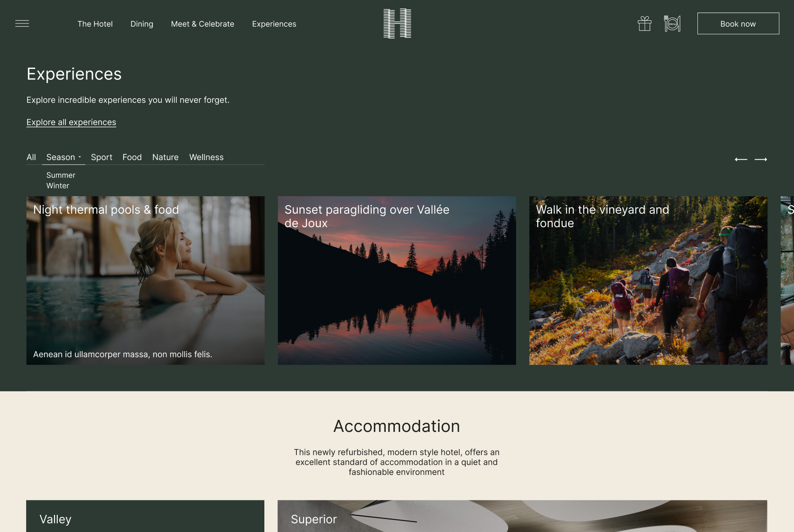Choose Winter from the season list

(x=58, y=186)
